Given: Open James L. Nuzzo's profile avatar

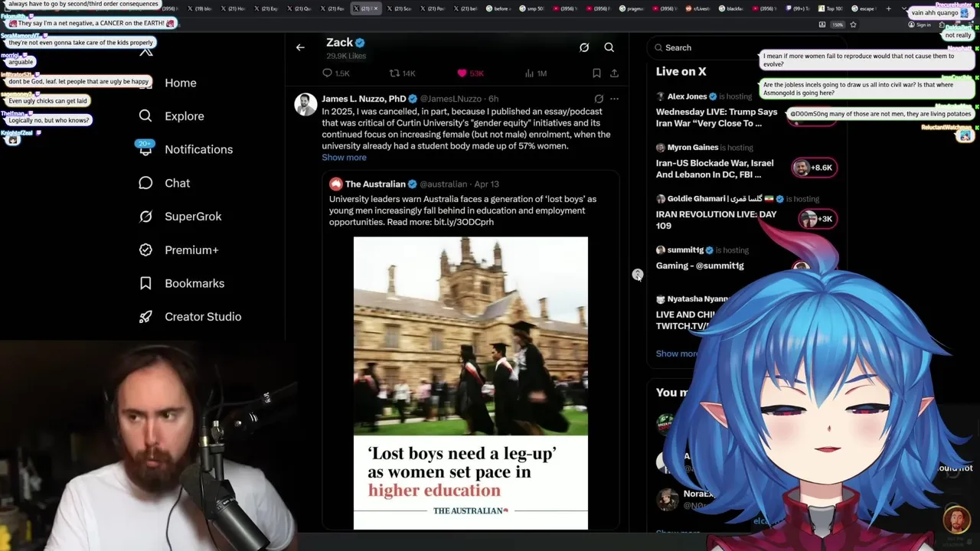Looking at the screenshot, I should tap(305, 105).
